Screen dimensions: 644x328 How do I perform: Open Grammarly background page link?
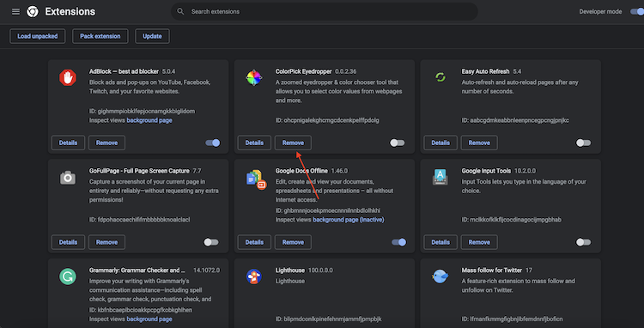(x=149, y=319)
